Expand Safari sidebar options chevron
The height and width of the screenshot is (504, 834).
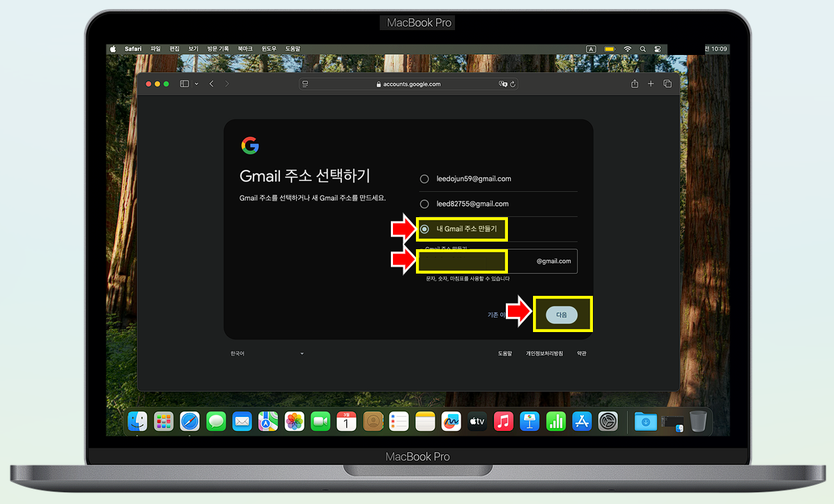(x=196, y=84)
